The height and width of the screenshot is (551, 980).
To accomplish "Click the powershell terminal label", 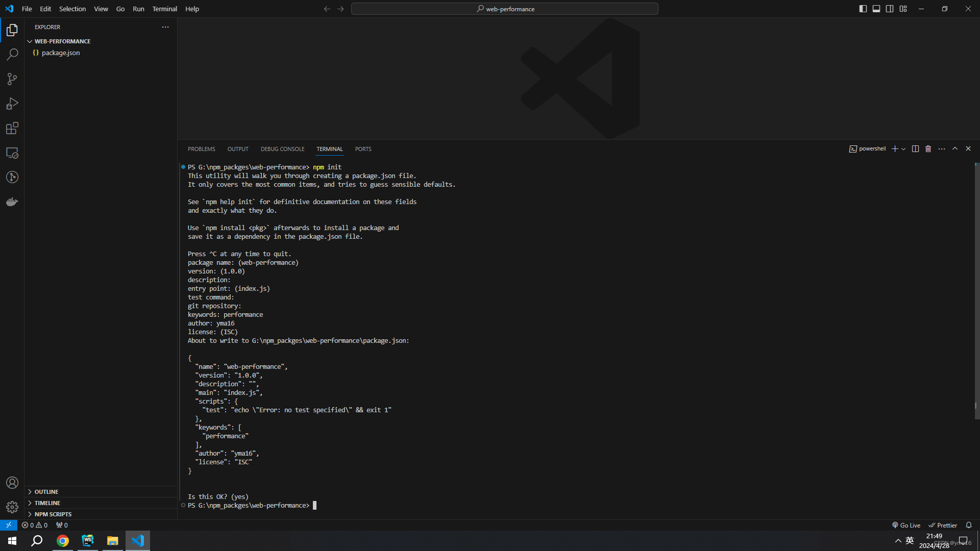I will click(x=868, y=149).
